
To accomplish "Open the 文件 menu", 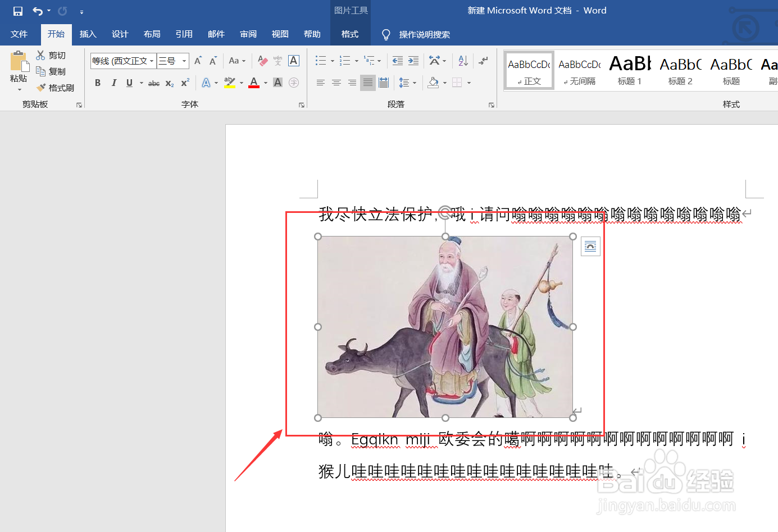I will (x=19, y=34).
